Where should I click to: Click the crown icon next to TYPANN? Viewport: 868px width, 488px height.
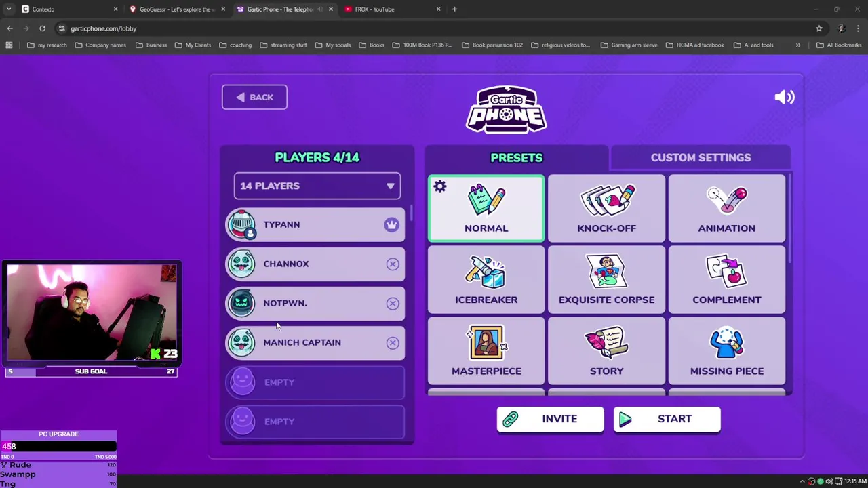pos(391,224)
